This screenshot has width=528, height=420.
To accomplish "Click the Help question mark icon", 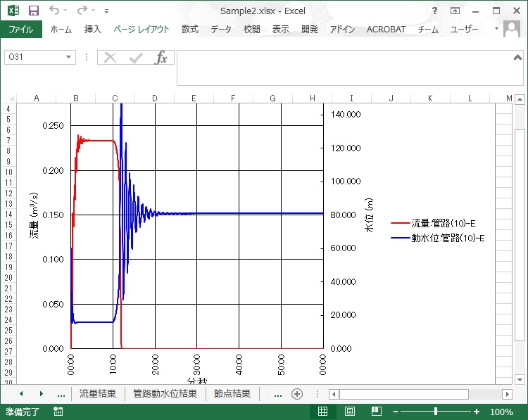I will pyautogui.click(x=434, y=11).
